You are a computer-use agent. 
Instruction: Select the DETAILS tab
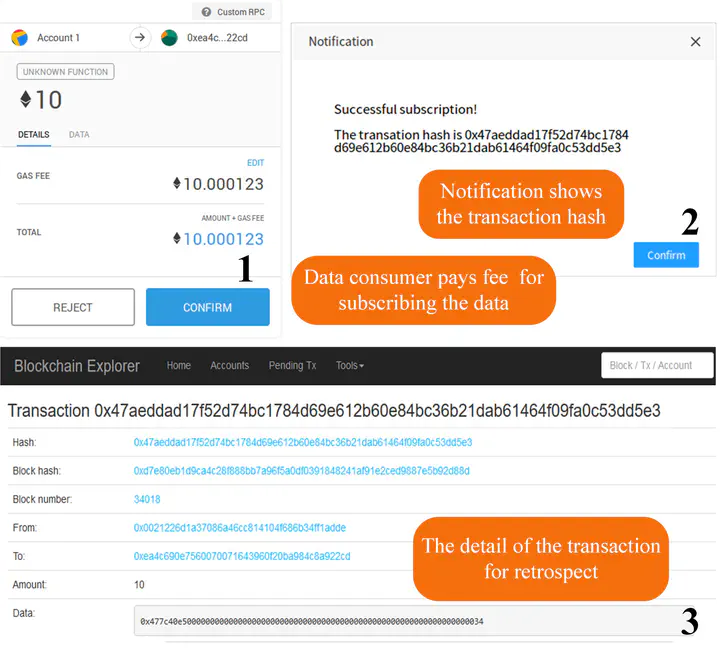(33, 134)
